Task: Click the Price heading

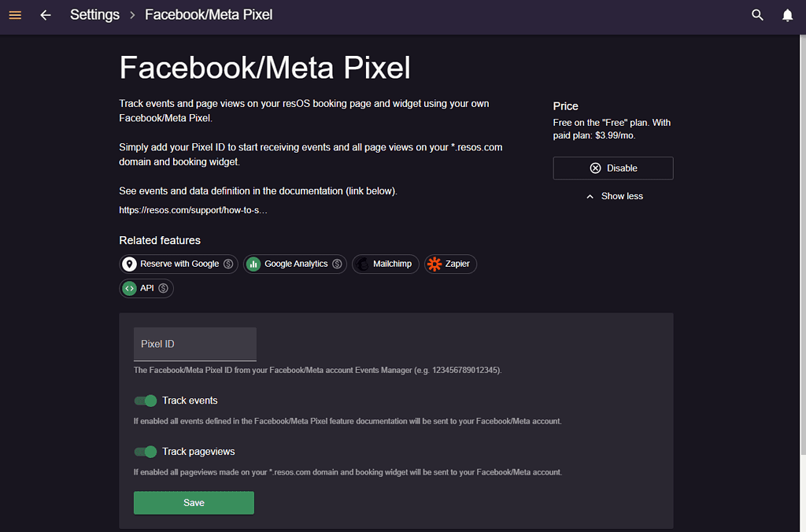Action: [x=565, y=106]
